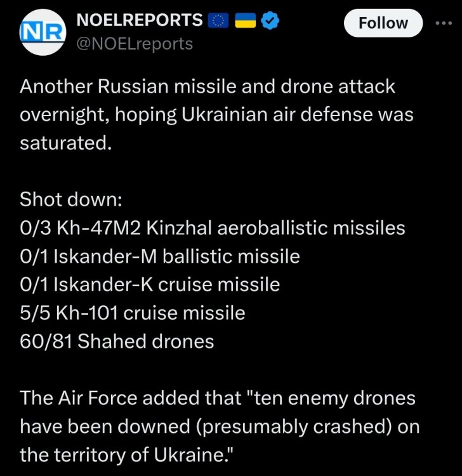Select the Iskander-K cruise missile line
462x476 pixels.
(x=150, y=285)
